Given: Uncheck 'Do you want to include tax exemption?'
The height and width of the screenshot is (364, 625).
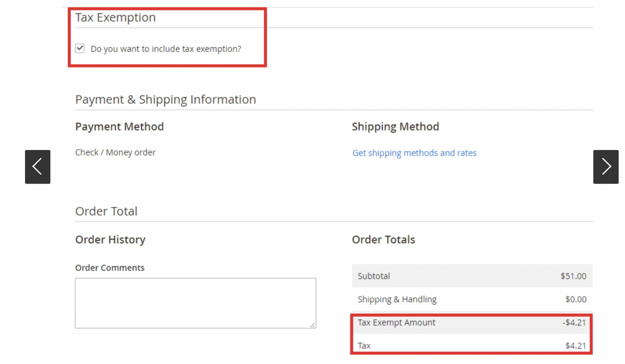Looking at the screenshot, I should coord(80,48).
